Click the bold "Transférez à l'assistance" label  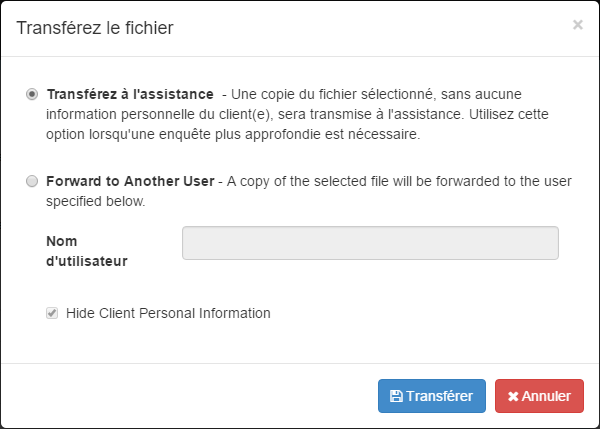(130, 94)
